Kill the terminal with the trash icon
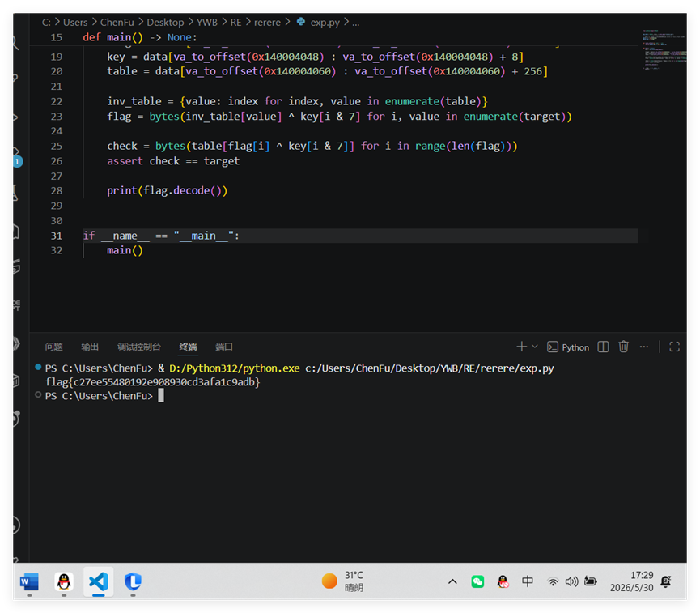Screen dimensions: 700x613 [x=624, y=347]
